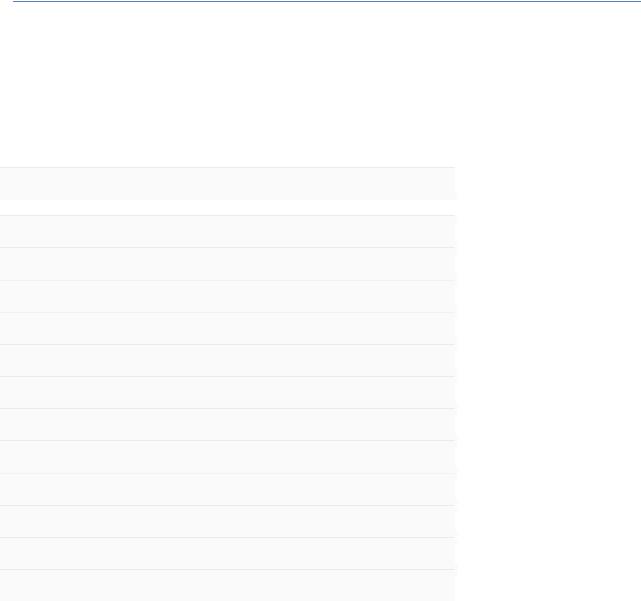Select the eighth empty table row
The image size is (641, 601).
[x=228, y=457]
